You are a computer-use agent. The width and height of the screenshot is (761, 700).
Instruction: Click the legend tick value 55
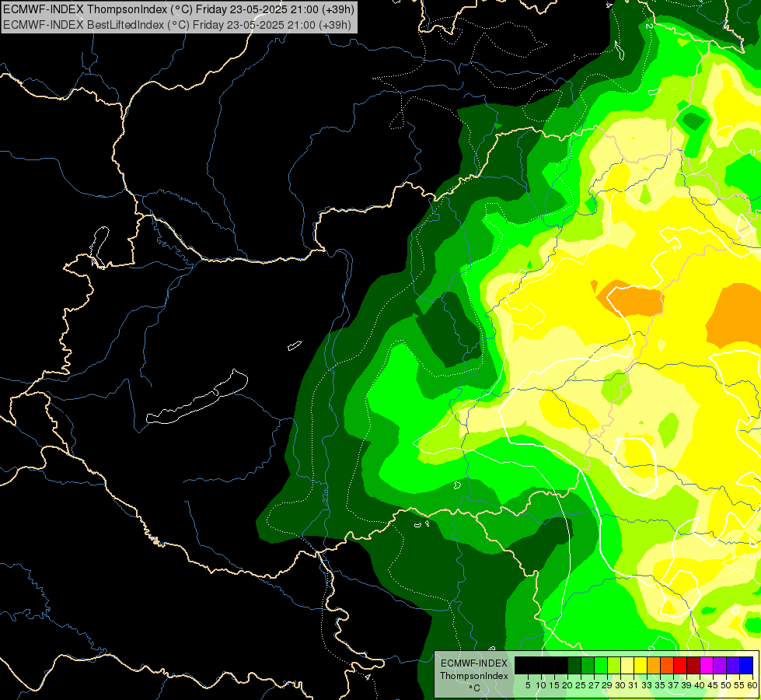[739, 685]
